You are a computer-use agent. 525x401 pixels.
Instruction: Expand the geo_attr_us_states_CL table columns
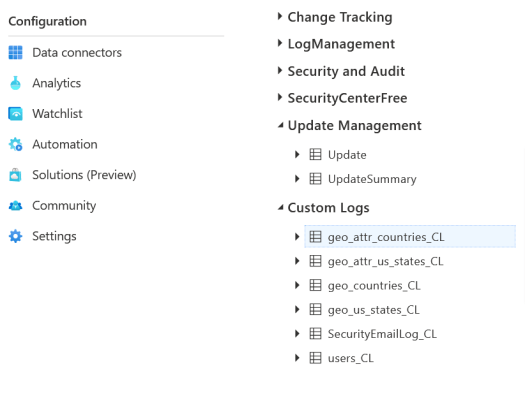(297, 261)
